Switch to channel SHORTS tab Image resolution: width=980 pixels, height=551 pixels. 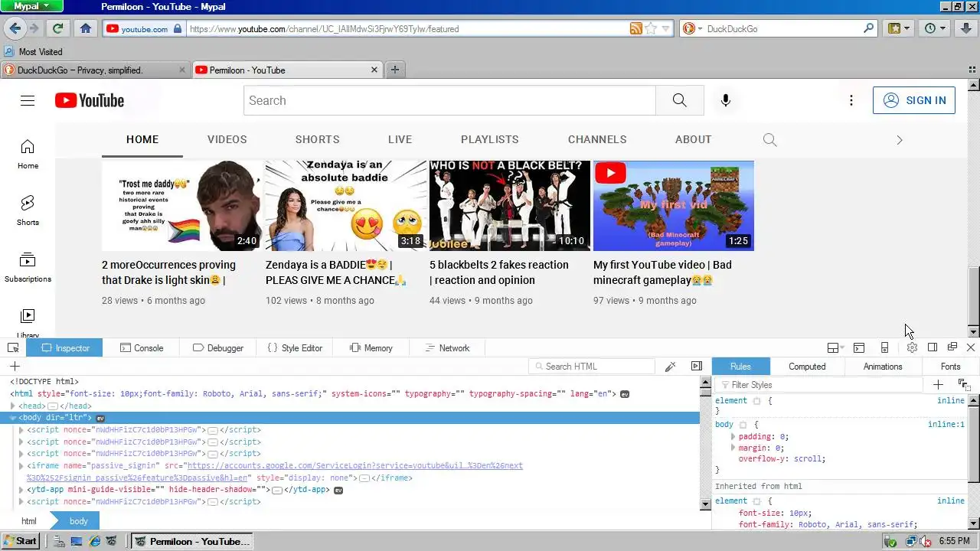pyautogui.click(x=317, y=139)
